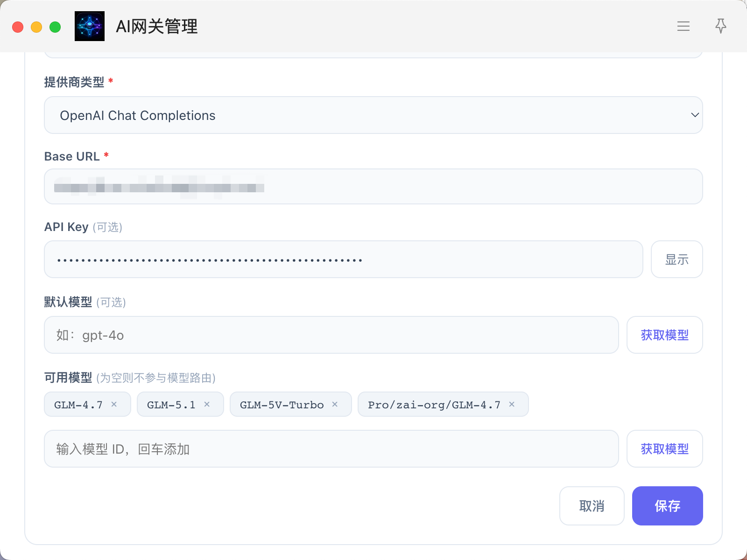This screenshot has width=747, height=560.
Task: Focus the default model field (如：gpt-4o)
Action: click(x=331, y=335)
